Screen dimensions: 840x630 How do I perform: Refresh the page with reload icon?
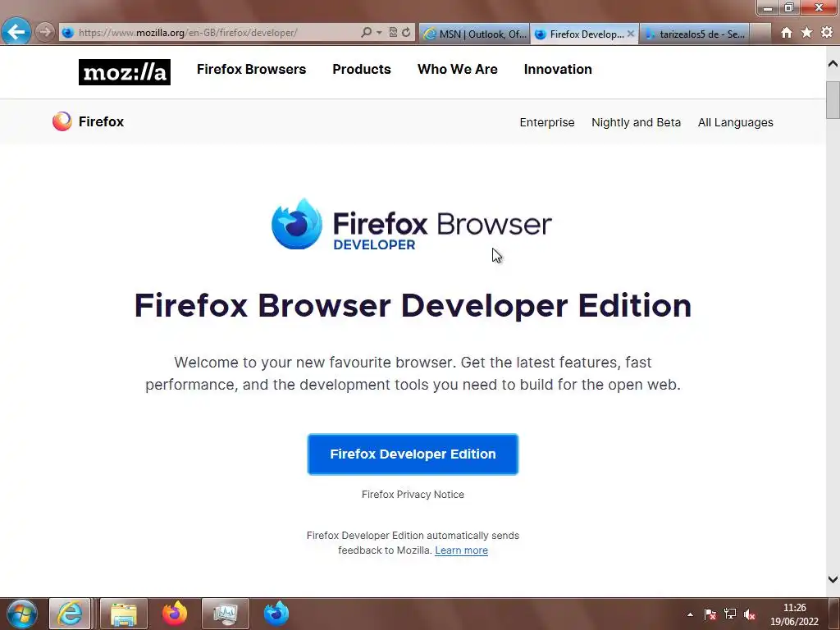pyautogui.click(x=406, y=33)
